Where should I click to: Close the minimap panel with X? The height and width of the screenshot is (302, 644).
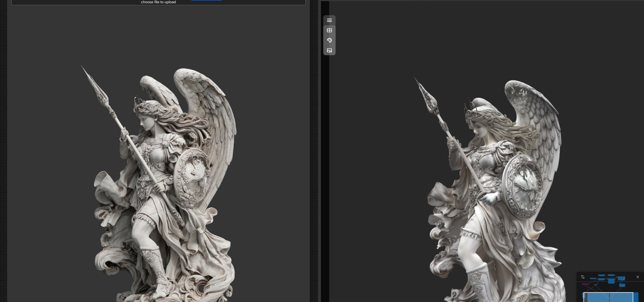coord(638,277)
